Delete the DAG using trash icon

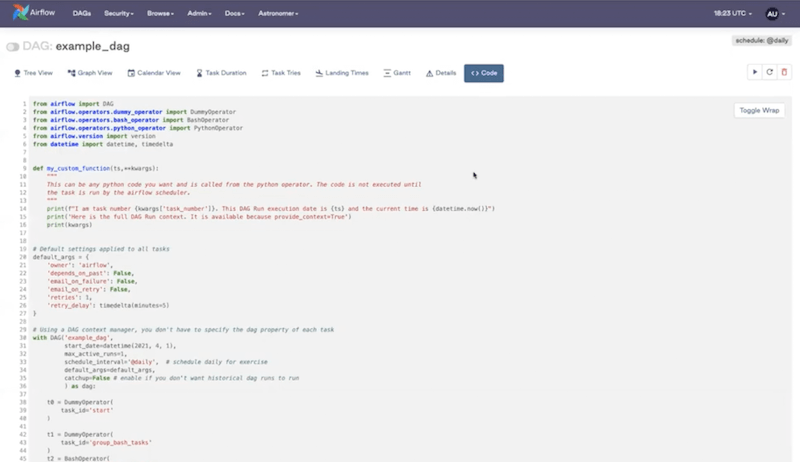tap(784, 72)
